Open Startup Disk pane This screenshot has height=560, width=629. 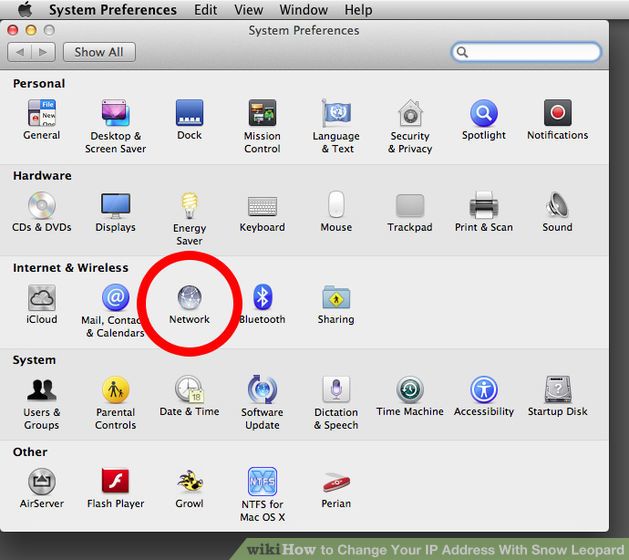coord(558,396)
